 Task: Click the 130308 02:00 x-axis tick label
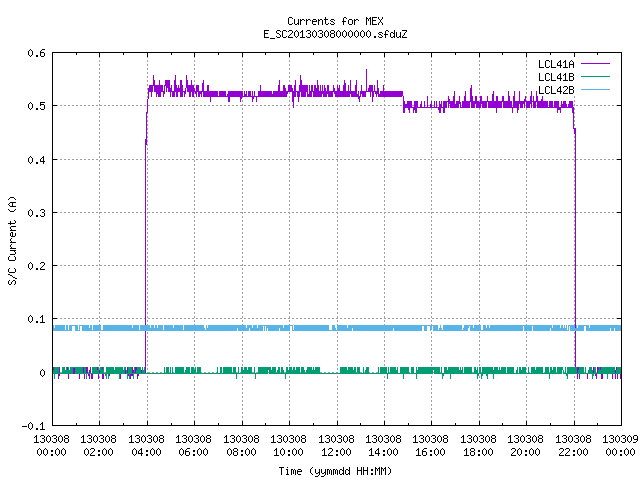[99, 445]
